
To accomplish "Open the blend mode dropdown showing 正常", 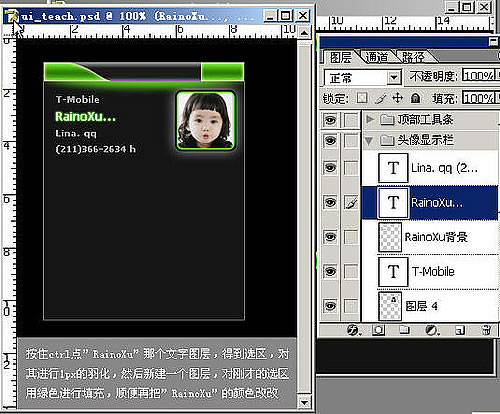I will pyautogui.click(x=362, y=78).
